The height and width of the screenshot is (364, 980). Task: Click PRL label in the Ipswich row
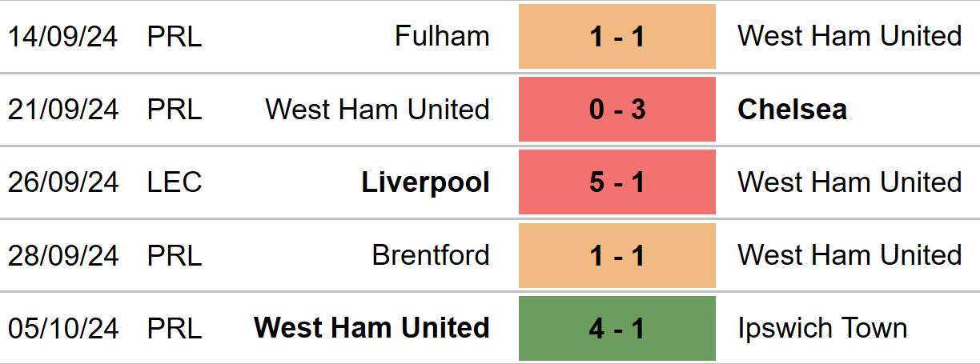coord(175,328)
